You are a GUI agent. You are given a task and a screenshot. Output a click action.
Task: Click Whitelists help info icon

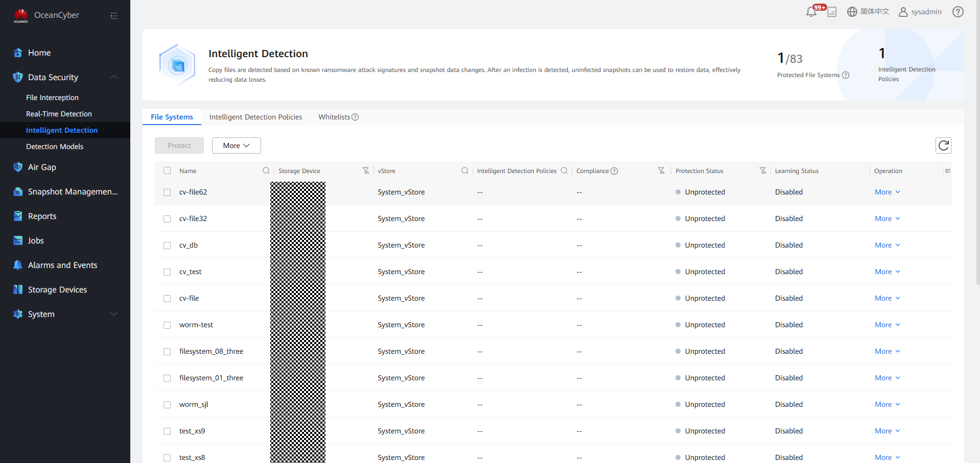(355, 117)
